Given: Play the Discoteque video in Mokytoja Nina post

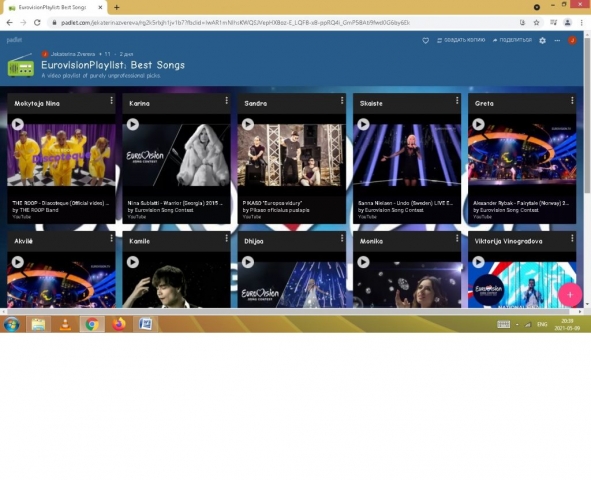Looking at the screenshot, I should [18, 124].
